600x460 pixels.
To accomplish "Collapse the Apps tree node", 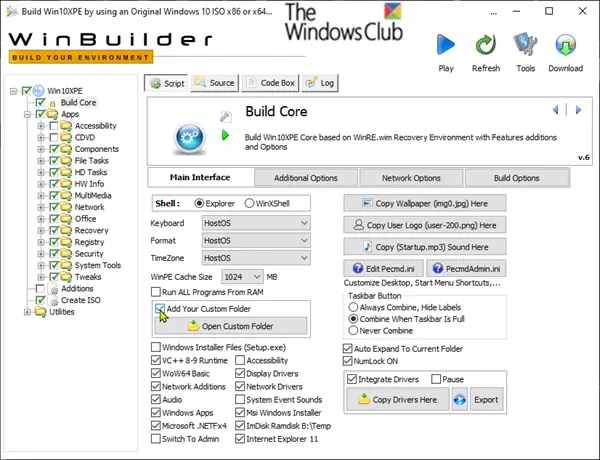I will coord(27,114).
